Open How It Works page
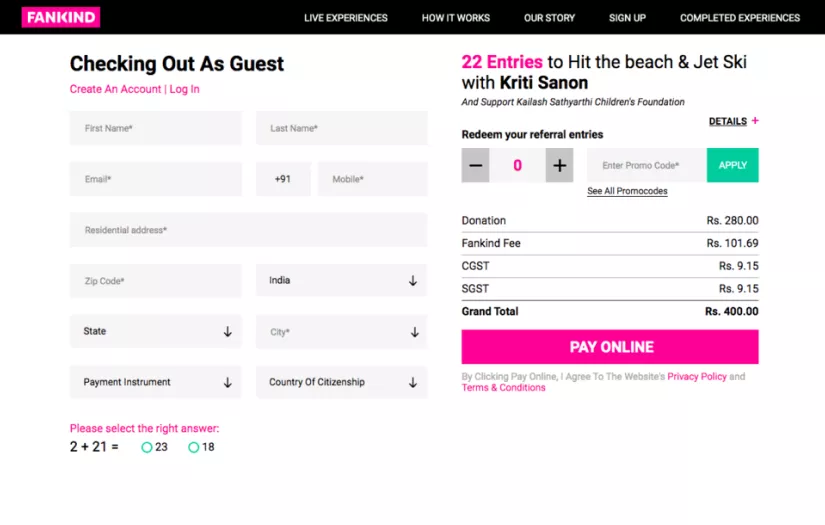Screen dimensions: 825x525 click(x=456, y=18)
